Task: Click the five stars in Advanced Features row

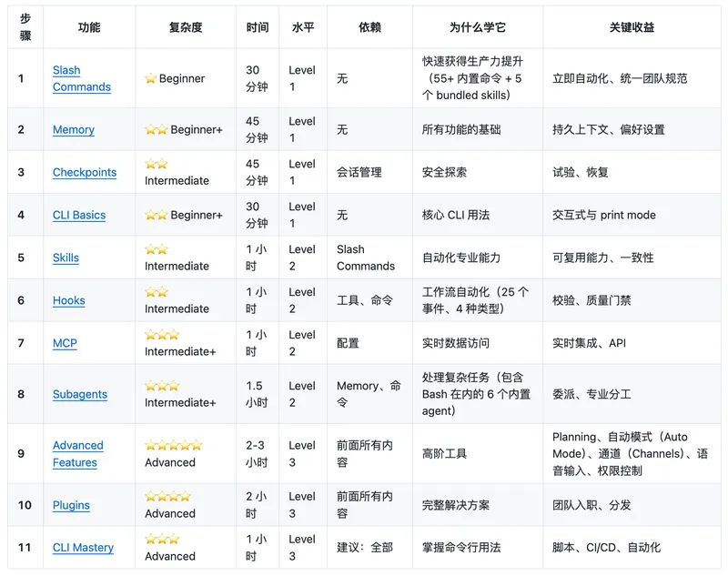Action: tap(174, 445)
